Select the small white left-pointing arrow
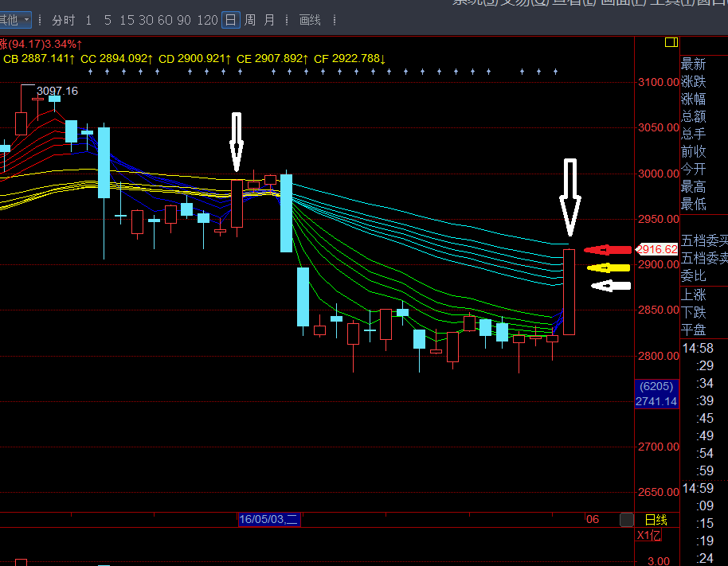Image resolution: width=728 pixels, height=566 pixels. pos(611,286)
